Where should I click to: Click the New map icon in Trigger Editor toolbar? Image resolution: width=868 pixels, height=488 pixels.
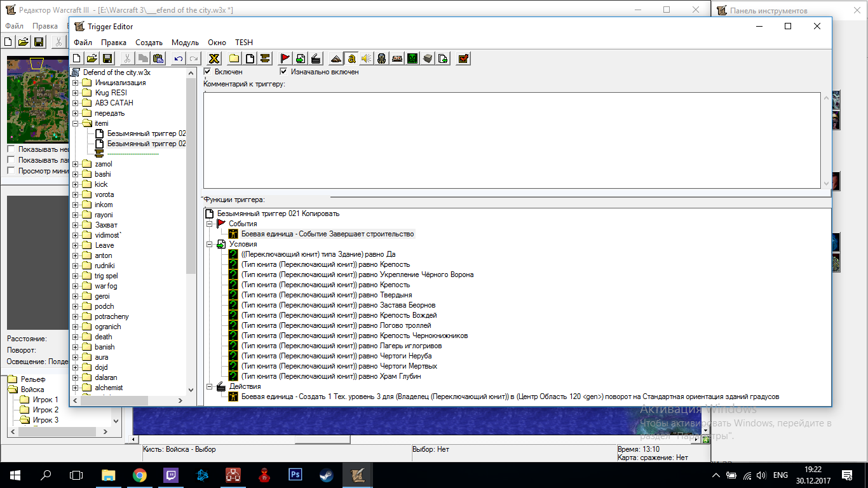coord(77,58)
